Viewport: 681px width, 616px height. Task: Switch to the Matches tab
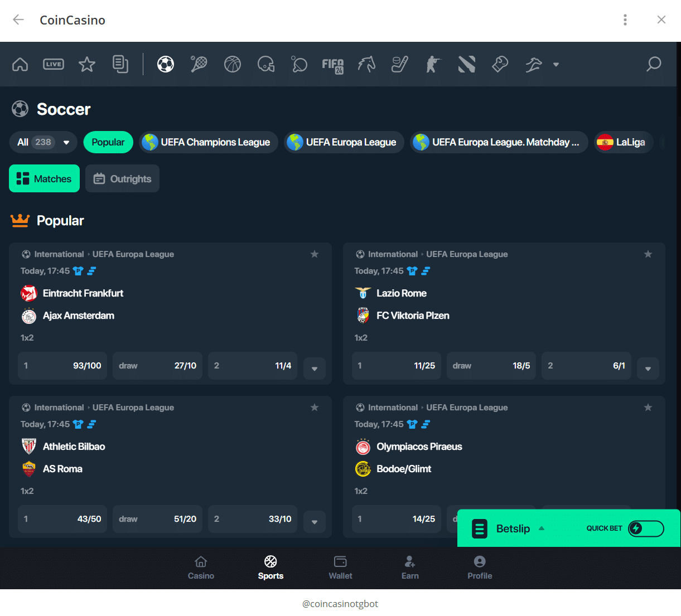click(45, 178)
